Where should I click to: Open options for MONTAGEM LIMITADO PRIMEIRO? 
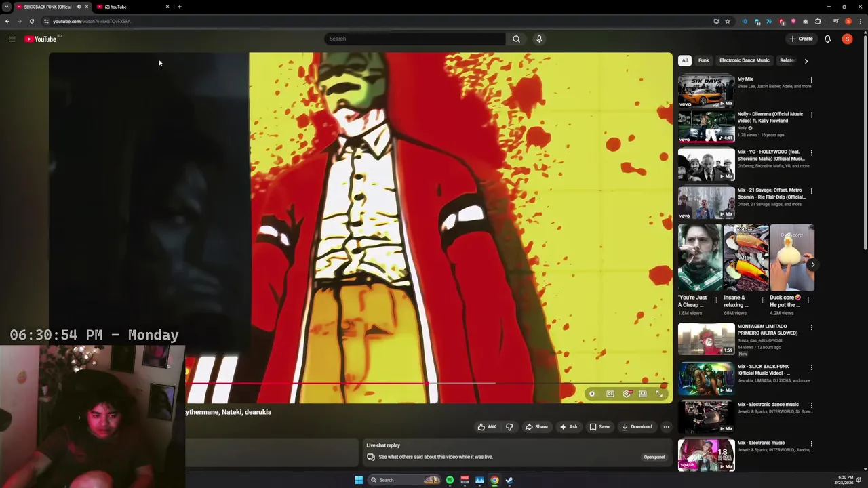(811, 328)
